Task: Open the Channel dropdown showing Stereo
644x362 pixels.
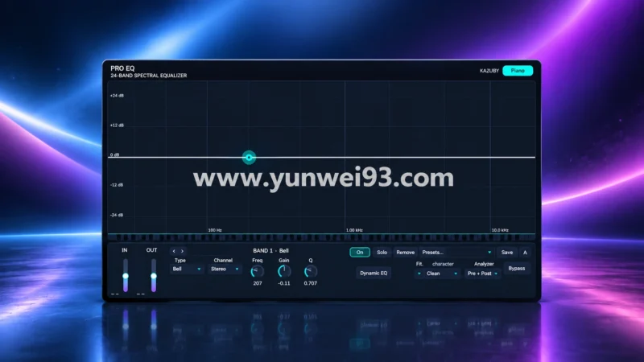Action: point(225,269)
